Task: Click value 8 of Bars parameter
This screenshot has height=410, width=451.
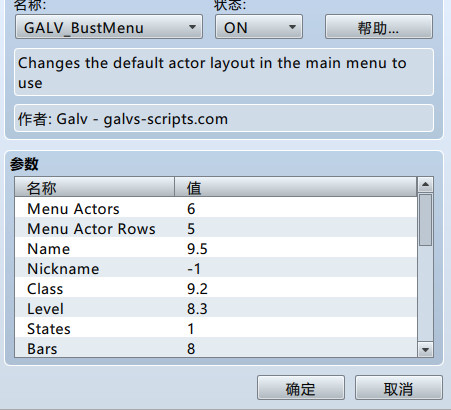Action: [191, 349]
